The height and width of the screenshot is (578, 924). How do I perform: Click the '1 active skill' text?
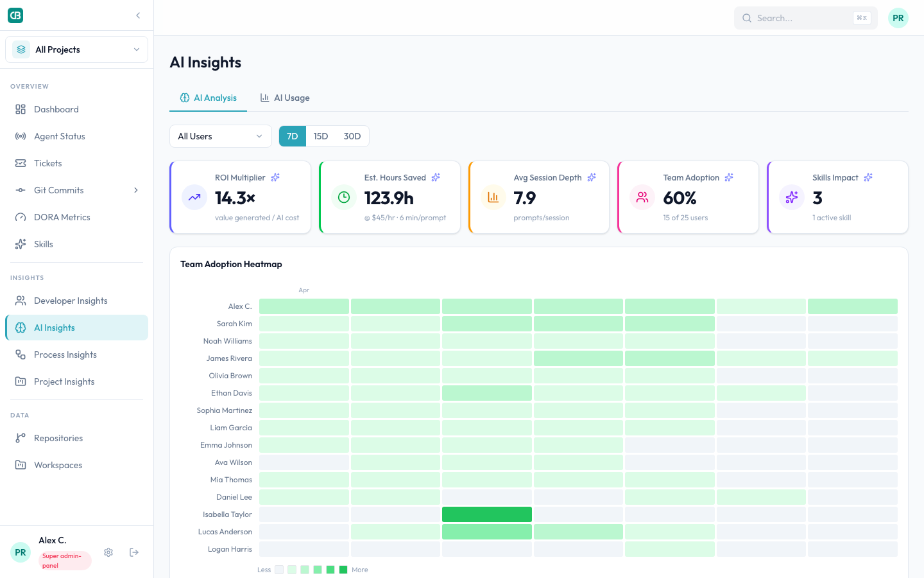coord(832,218)
